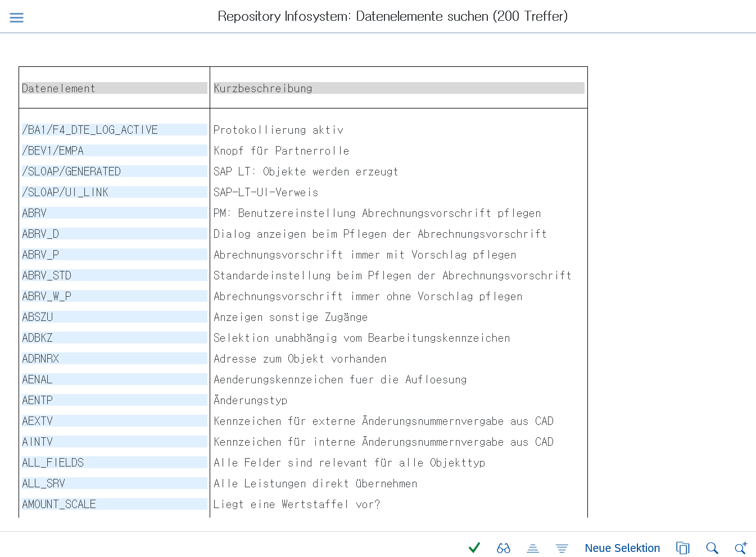Select data element /SLOAP/GENERATED
This screenshot has height=557, width=756.
[115, 171]
